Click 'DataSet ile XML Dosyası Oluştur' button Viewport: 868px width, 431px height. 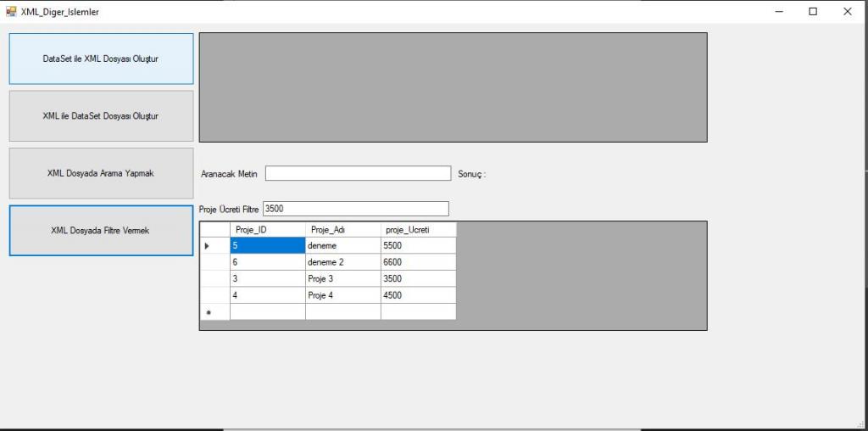102,59
